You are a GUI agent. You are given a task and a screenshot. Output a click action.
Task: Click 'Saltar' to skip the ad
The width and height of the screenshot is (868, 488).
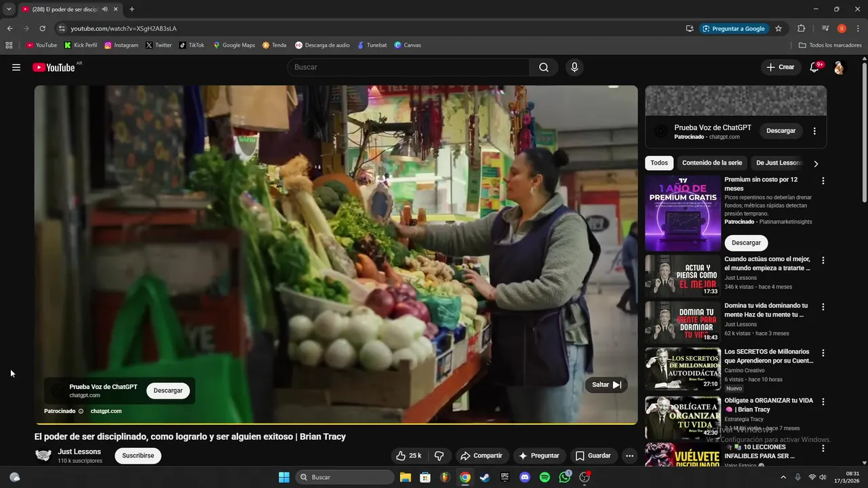tap(606, 384)
